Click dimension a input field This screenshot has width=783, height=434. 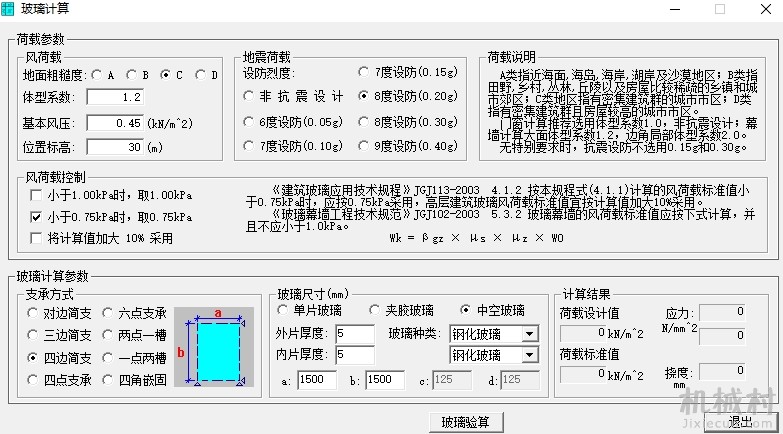pos(317,380)
